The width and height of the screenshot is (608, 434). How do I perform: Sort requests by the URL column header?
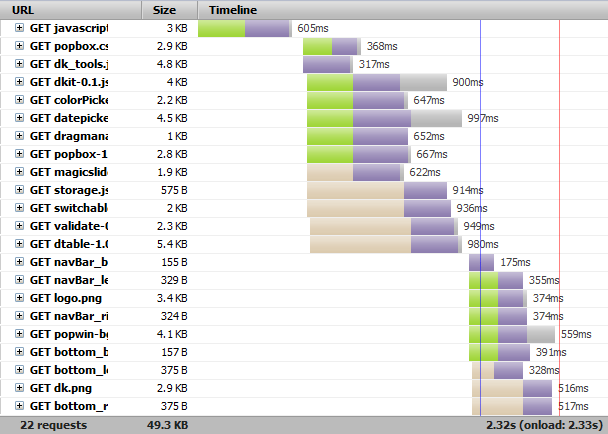(x=20, y=9)
